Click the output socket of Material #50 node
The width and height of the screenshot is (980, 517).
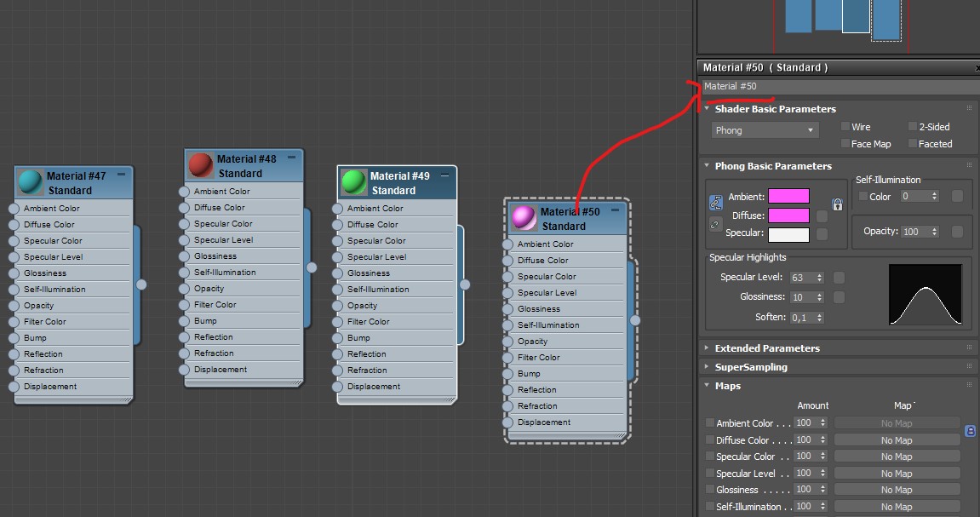[635, 320]
